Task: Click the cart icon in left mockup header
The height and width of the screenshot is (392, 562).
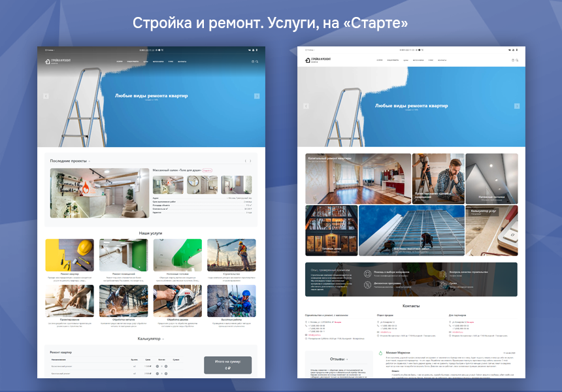Action: click(252, 61)
